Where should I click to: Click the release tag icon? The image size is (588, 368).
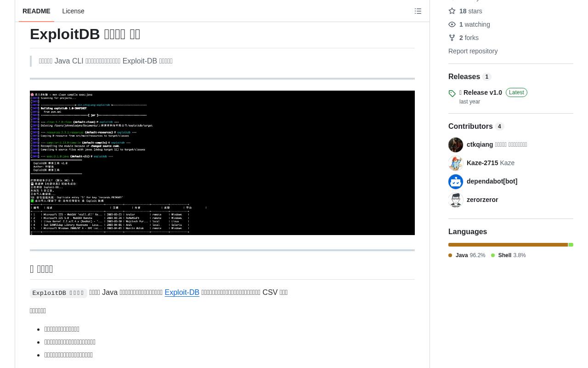click(452, 93)
